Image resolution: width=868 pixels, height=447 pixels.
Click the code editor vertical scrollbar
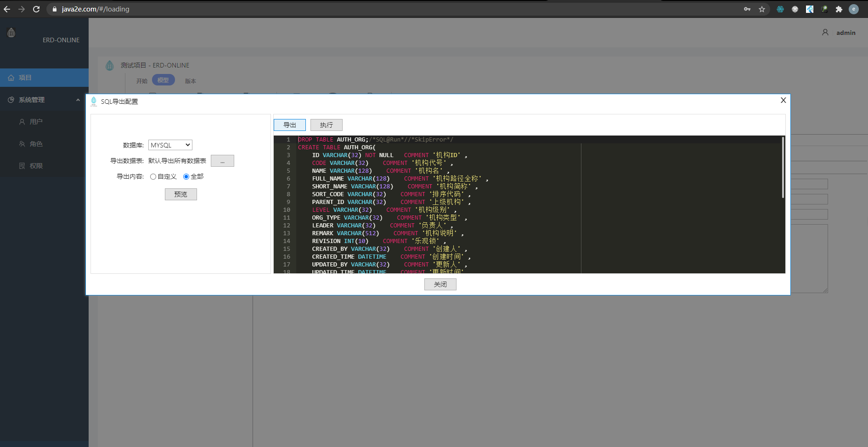783,167
